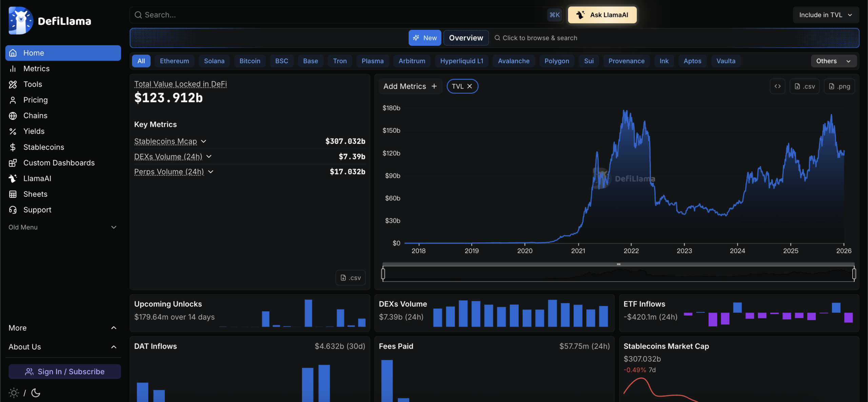Viewport: 868px width, 402px height.
Task: Click the Ask LlamaAI button
Action: (x=602, y=15)
